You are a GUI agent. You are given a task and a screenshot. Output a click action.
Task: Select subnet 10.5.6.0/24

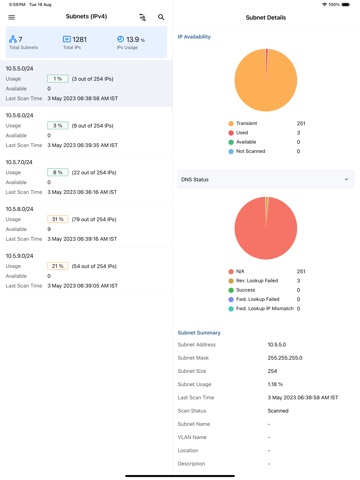(x=86, y=130)
